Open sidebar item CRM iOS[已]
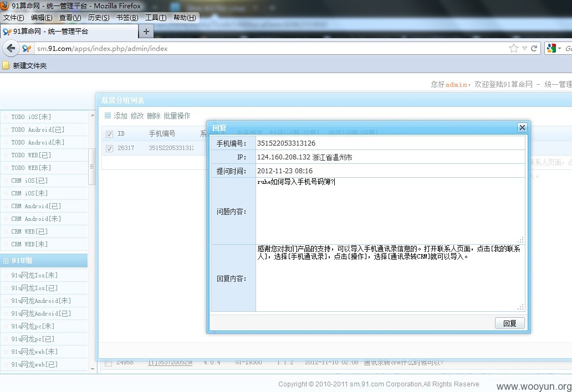572x392 pixels. 29,180
